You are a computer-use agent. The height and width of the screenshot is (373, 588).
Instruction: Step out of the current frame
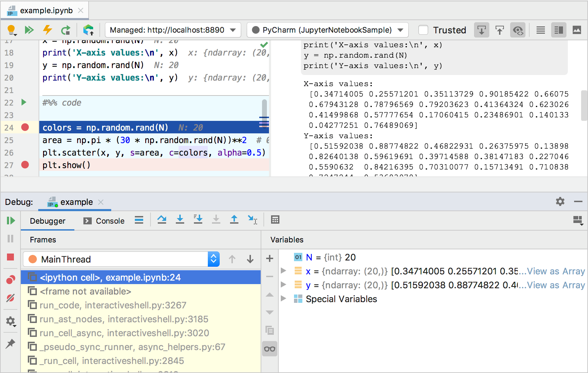pos(234,220)
